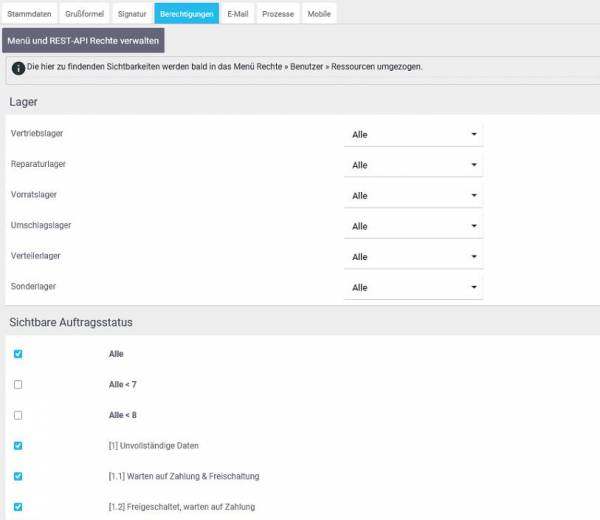Click 'Menü und REST-API Rechte verwalten' button

coord(83,41)
